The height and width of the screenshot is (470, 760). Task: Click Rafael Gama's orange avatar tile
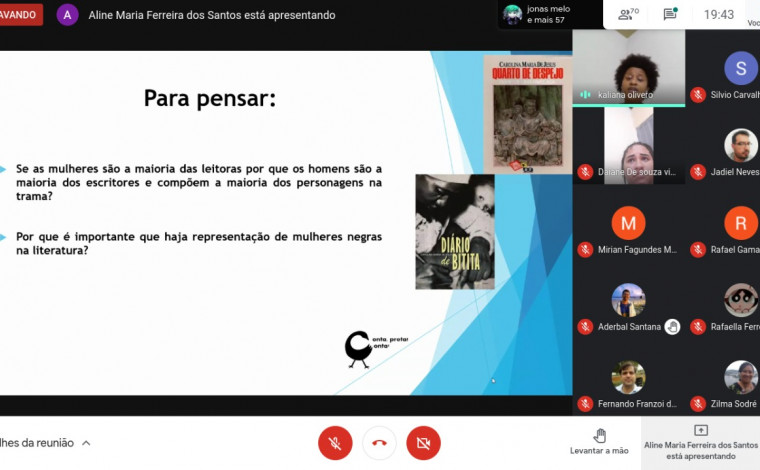point(740,222)
